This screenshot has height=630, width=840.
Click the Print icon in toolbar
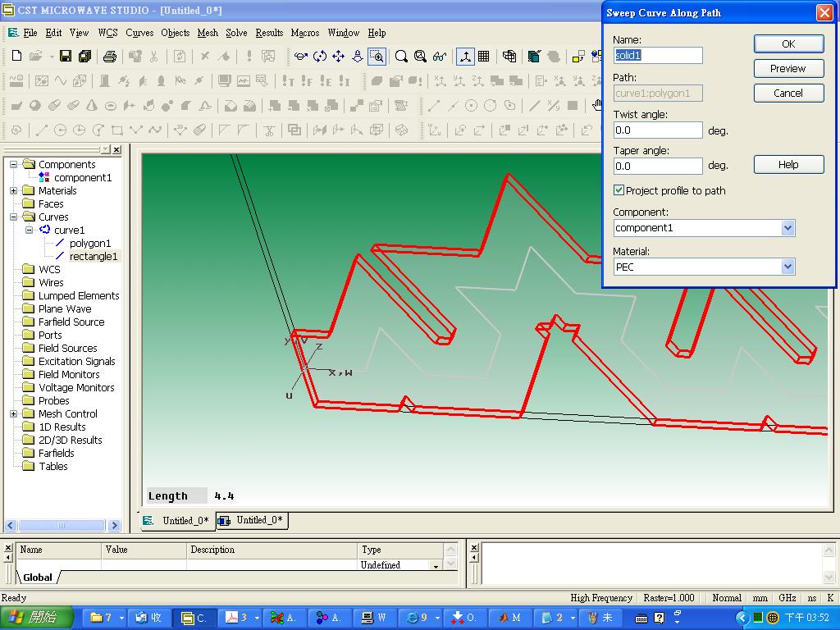pyautogui.click(x=110, y=57)
